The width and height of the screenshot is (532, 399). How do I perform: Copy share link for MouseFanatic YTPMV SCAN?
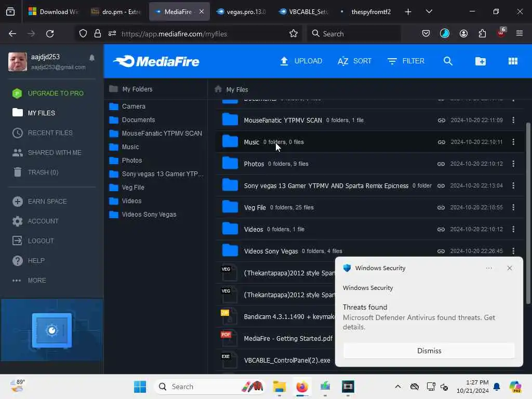(441, 120)
